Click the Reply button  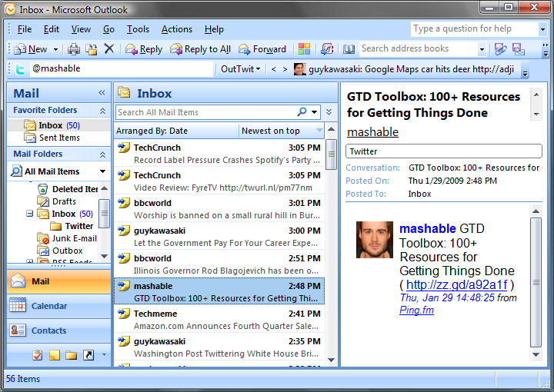(144, 49)
